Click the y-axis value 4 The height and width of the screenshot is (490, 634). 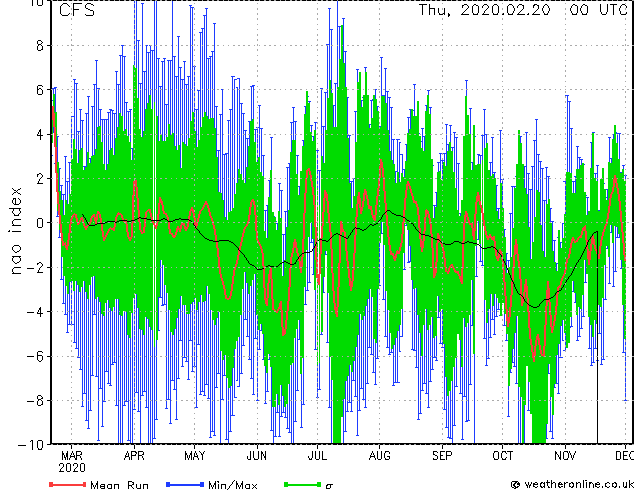40,134
